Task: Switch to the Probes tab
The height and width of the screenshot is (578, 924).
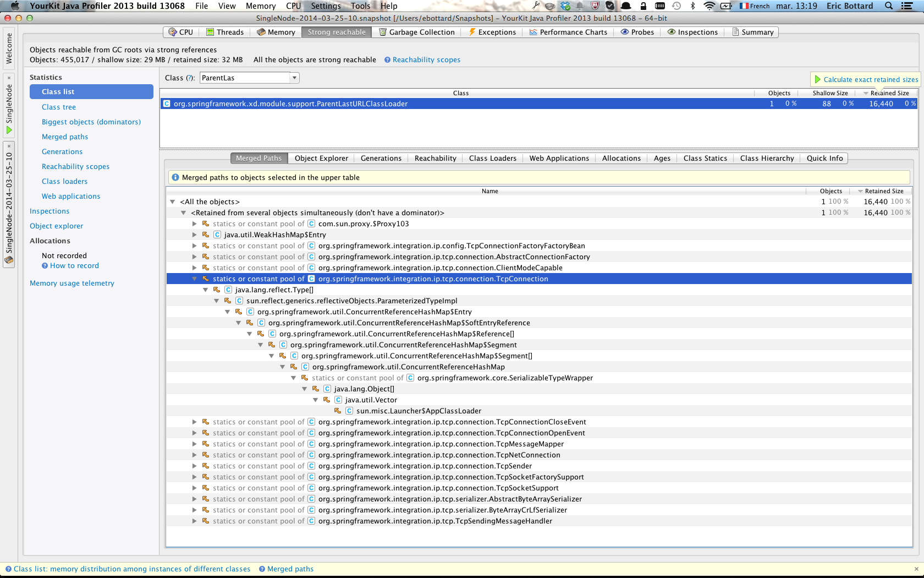Action: (637, 32)
